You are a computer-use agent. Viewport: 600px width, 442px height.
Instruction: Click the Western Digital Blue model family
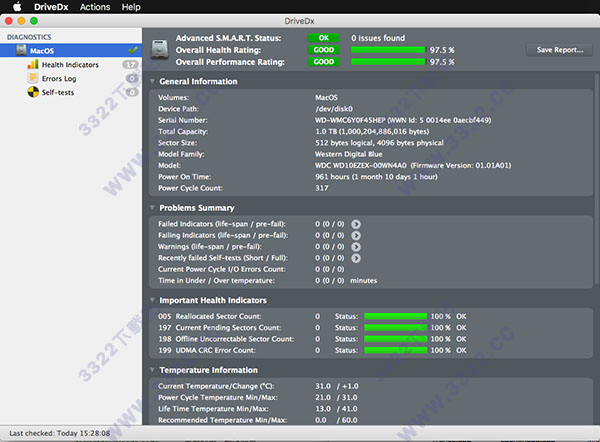pos(349,154)
